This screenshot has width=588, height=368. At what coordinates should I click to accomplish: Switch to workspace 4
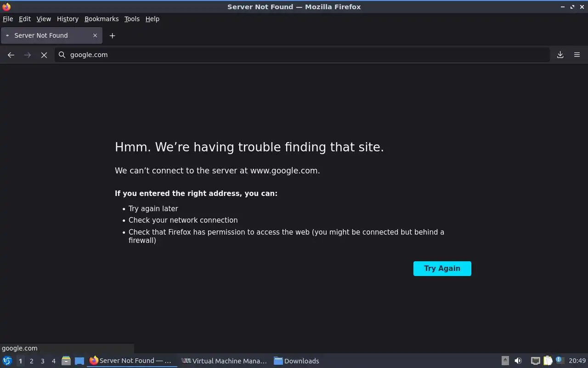click(53, 361)
